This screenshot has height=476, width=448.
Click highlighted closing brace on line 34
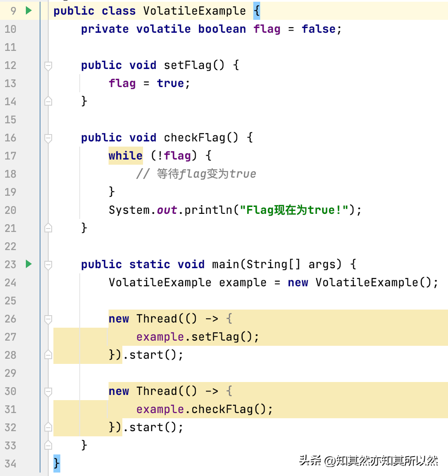click(57, 463)
